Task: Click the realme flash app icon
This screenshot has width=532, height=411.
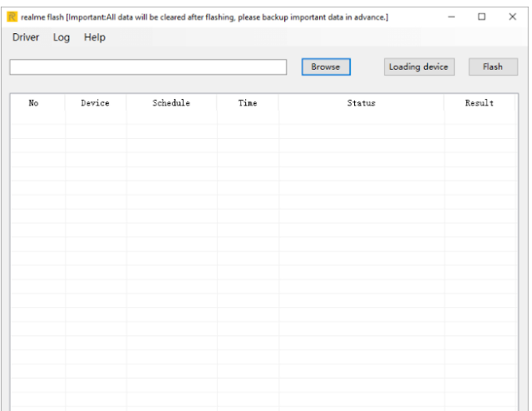Action: pyautogui.click(x=12, y=17)
